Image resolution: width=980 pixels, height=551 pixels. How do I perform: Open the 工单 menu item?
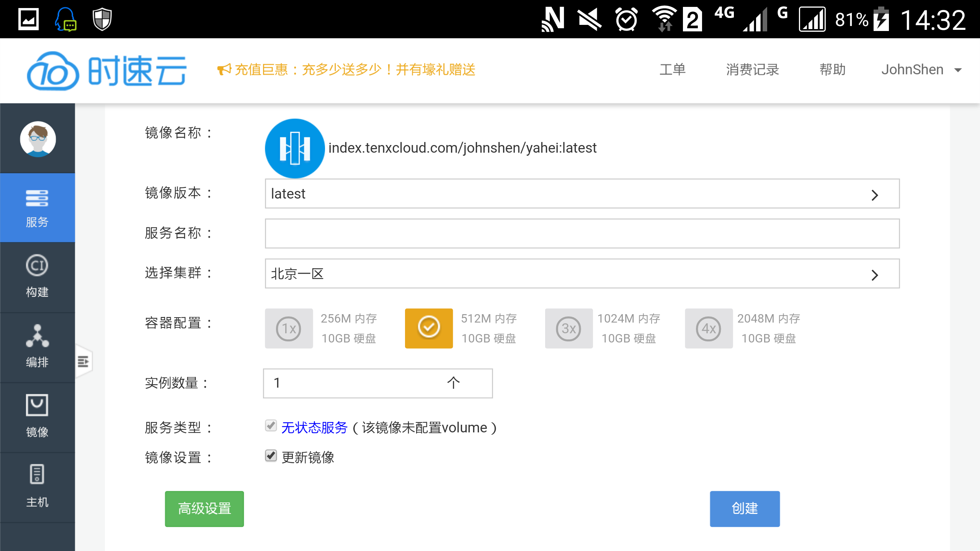tap(672, 70)
